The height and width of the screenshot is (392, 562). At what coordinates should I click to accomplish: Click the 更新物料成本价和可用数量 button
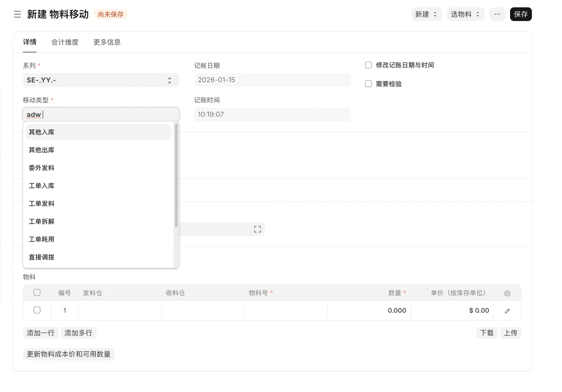click(x=69, y=354)
